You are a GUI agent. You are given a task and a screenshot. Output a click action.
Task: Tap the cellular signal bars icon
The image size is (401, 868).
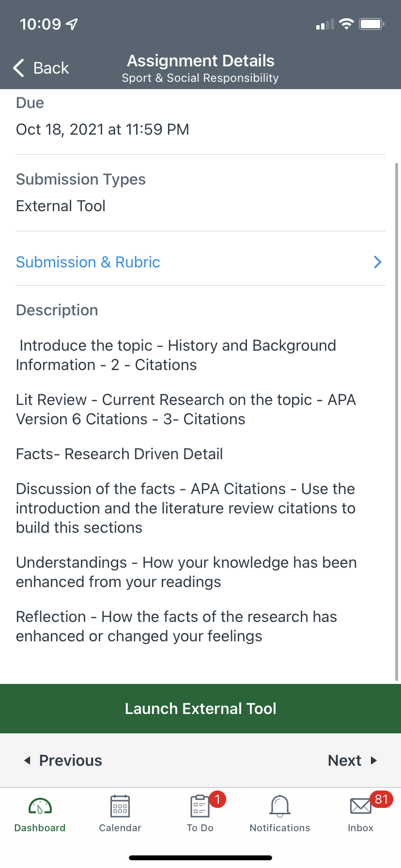325,25
